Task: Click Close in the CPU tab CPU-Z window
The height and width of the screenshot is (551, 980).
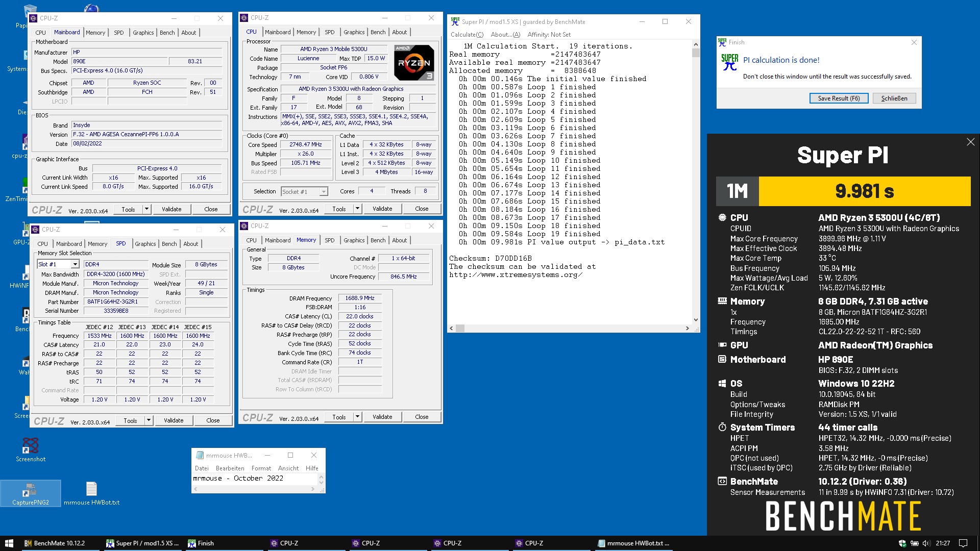Action: click(x=422, y=209)
